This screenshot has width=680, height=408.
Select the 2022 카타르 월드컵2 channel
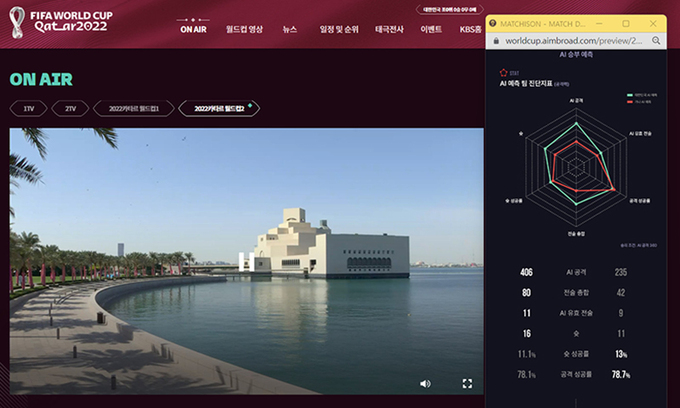click(219, 108)
